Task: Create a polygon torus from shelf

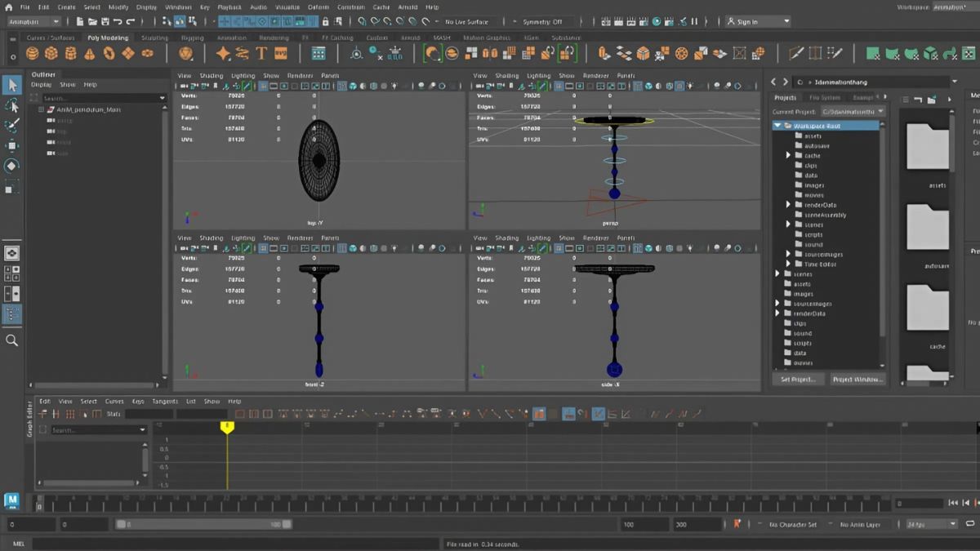Action: click(109, 53)
